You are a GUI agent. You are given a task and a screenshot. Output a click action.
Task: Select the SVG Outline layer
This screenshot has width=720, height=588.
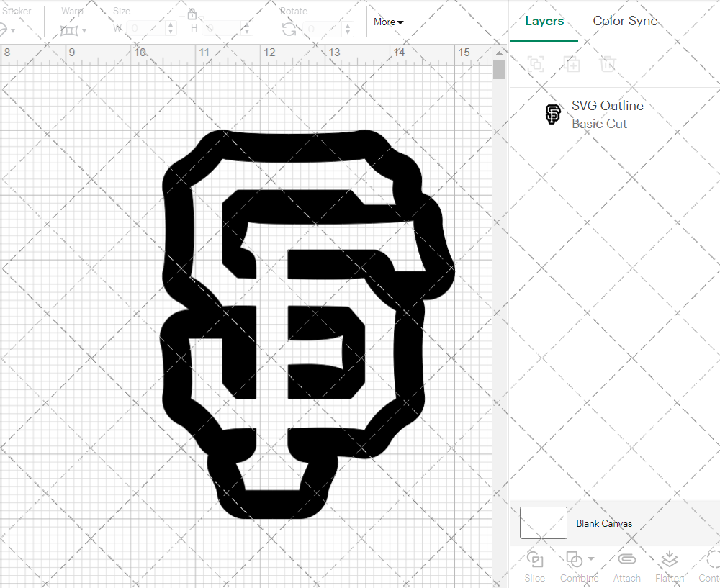click(607, 114)
